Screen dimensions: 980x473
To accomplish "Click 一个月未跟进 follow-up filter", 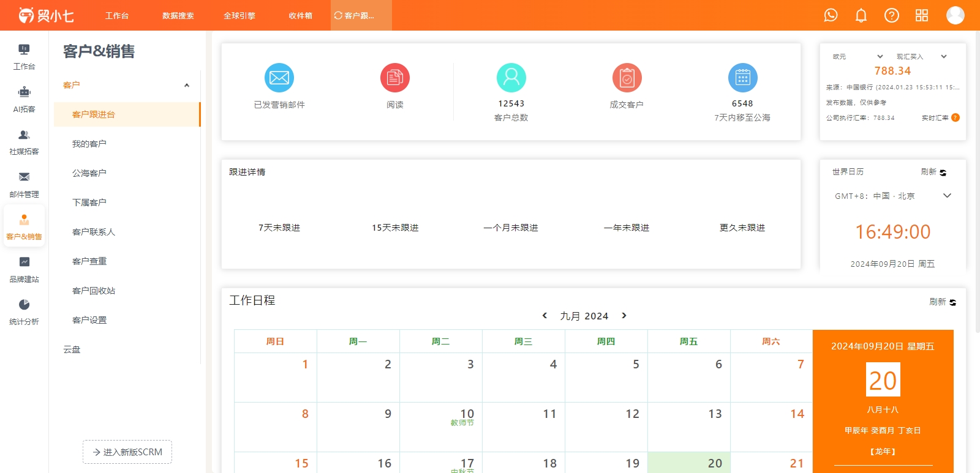I will (511, 228).
